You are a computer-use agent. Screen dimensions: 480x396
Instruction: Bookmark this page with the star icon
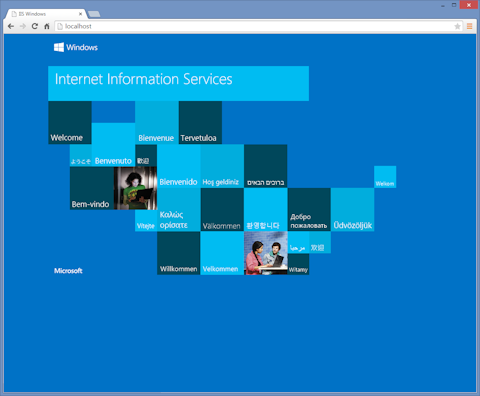457,26
